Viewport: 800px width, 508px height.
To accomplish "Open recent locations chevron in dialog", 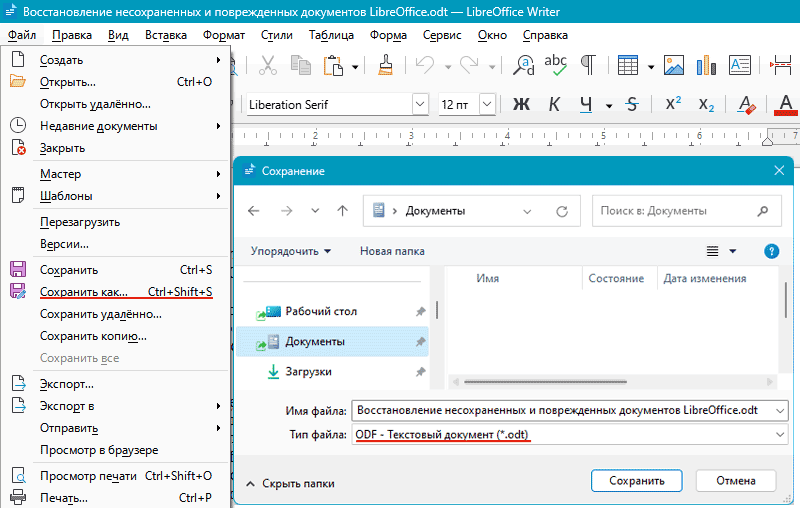I will click(x=315, y=211).
